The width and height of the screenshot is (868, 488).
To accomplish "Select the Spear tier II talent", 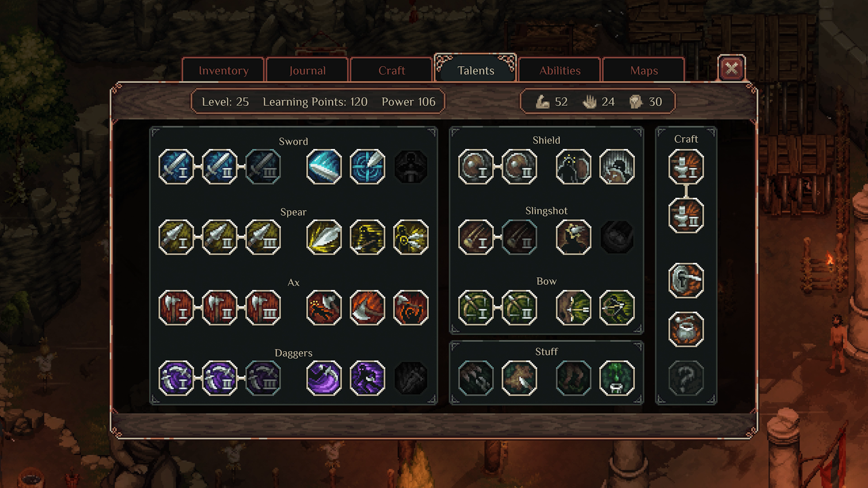I will (220, 237).
